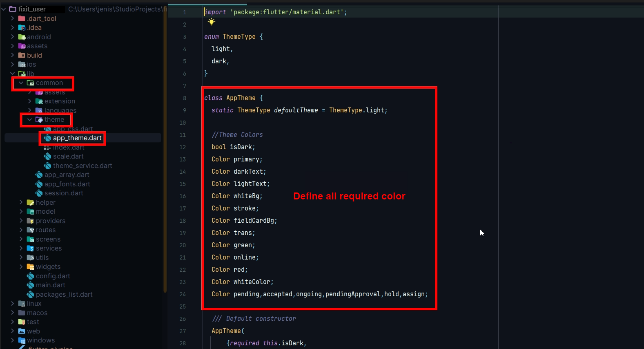Viewport: 644px width, 349px height.
Task: Expand the routes folder chevron
Action: point(21,230)
